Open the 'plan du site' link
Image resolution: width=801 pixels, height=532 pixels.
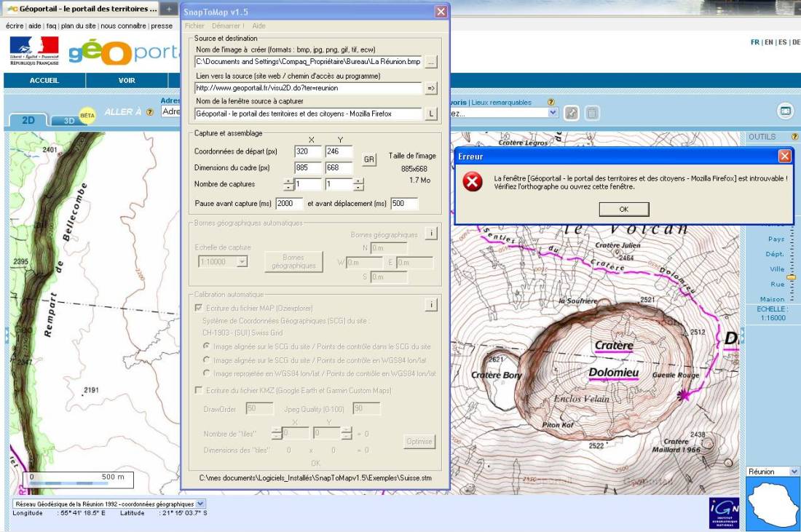(78, 25)
